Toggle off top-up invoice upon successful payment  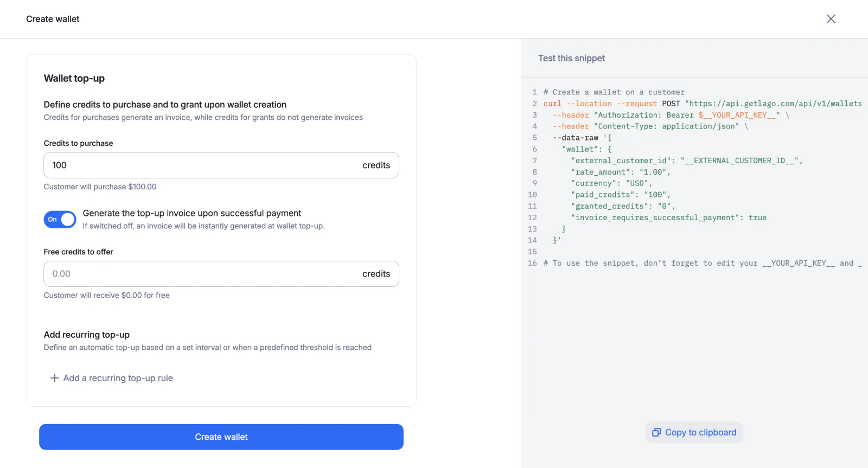click(x=60, y=220)
